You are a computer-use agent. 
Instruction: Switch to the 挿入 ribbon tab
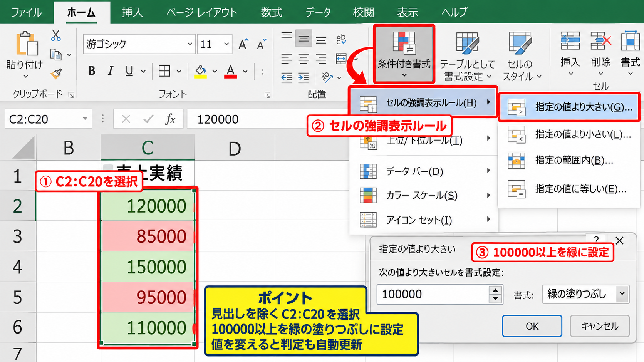(132, 12)
